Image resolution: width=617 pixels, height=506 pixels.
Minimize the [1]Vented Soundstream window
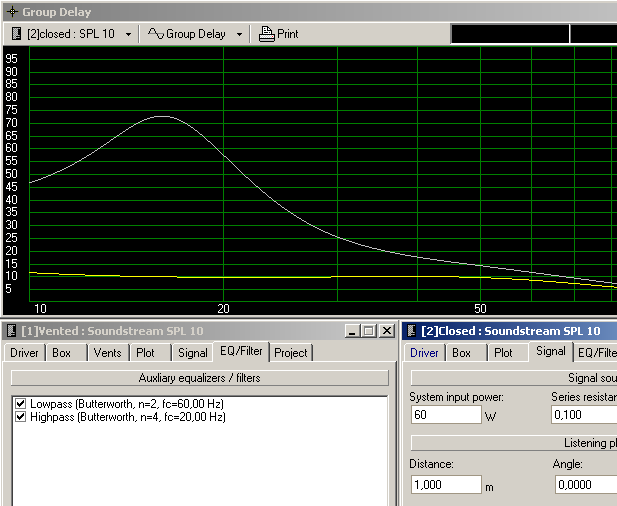(x=353, y=331)
